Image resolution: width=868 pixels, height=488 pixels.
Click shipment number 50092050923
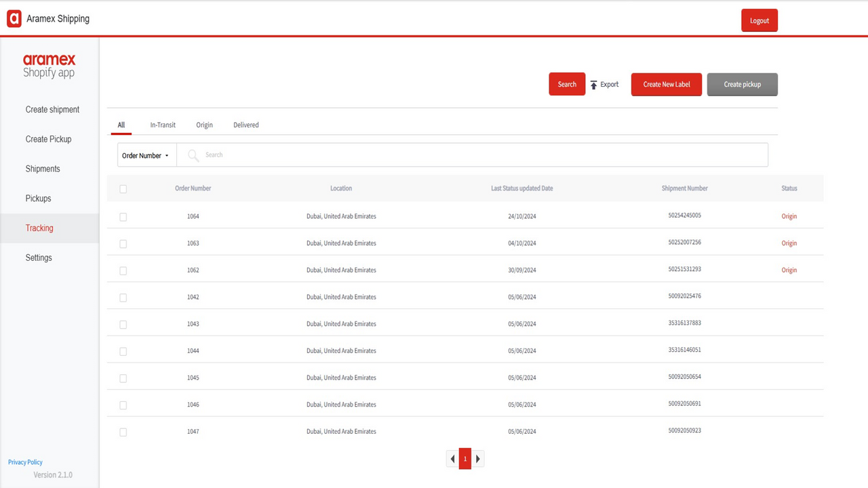coord(685,430)
